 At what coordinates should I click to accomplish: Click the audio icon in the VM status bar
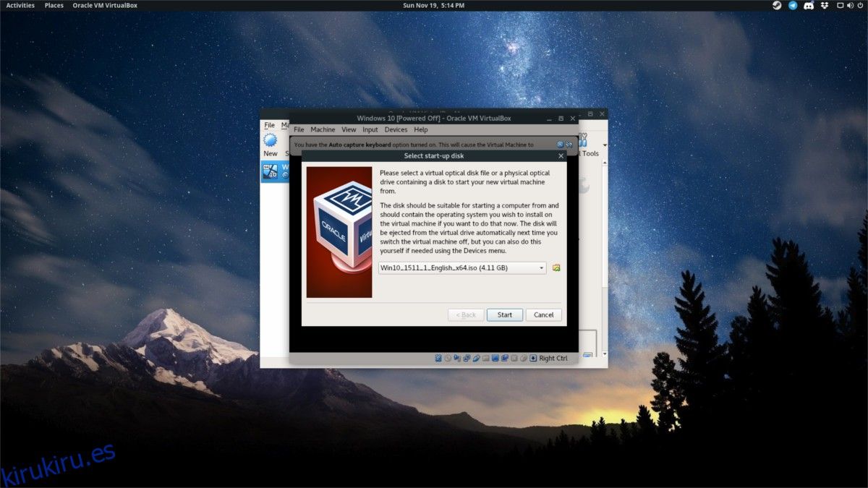[458, 358]
